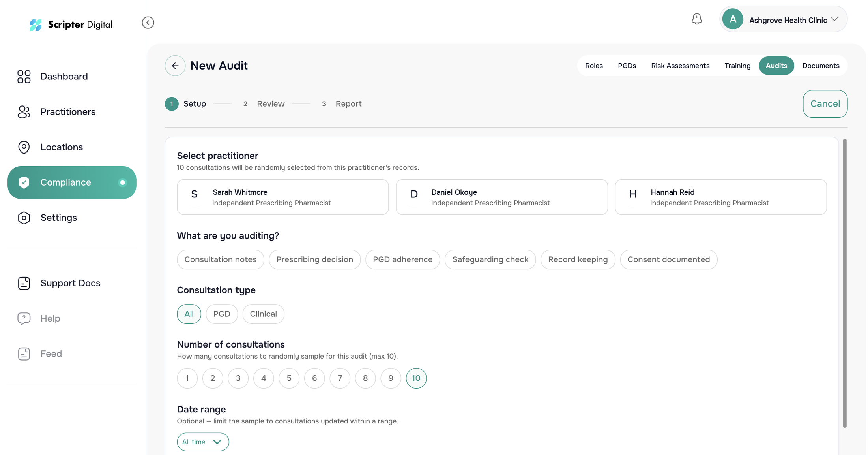
Task: Select the Audits tab
Action: [x=776, y=66]
